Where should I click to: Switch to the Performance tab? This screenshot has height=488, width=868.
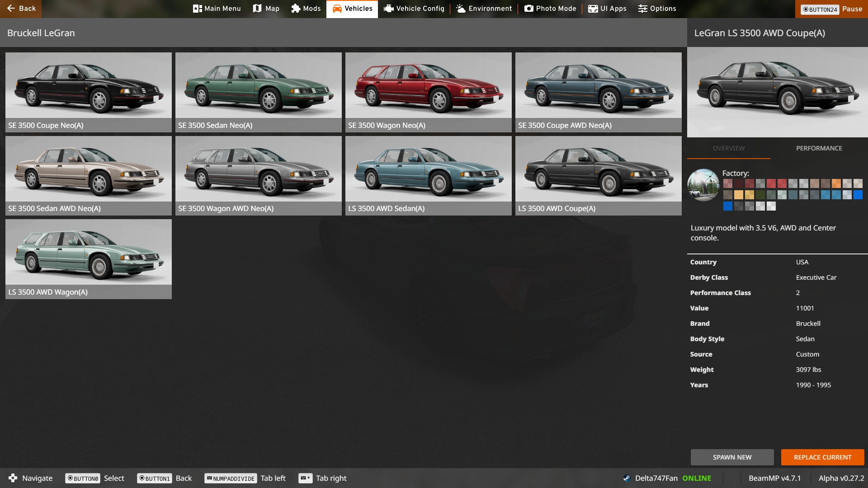click(x=819, y=148)
